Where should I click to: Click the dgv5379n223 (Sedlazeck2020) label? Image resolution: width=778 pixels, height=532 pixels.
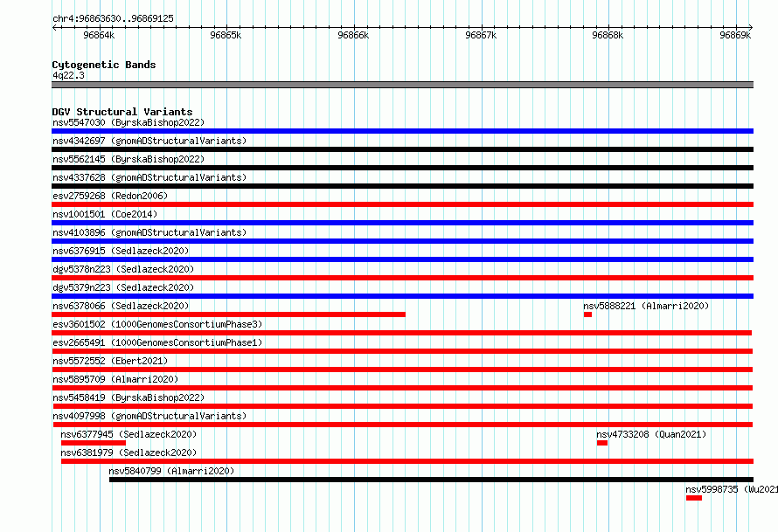123,287
